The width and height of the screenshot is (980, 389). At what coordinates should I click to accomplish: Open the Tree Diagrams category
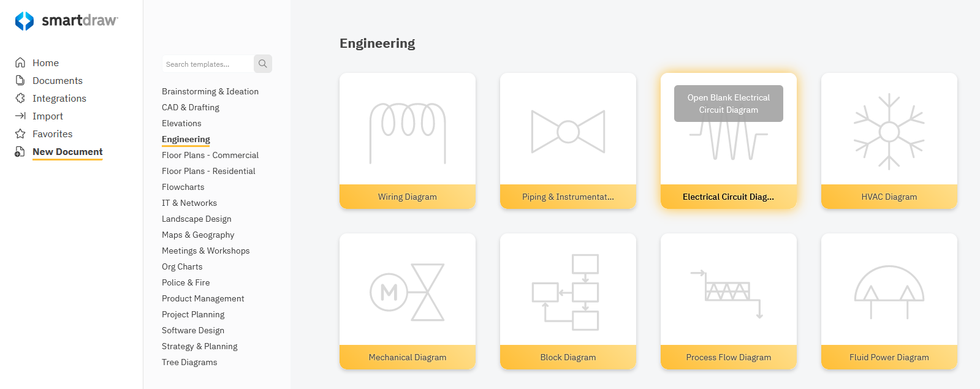pyautogui.click(x=189, y=362)
